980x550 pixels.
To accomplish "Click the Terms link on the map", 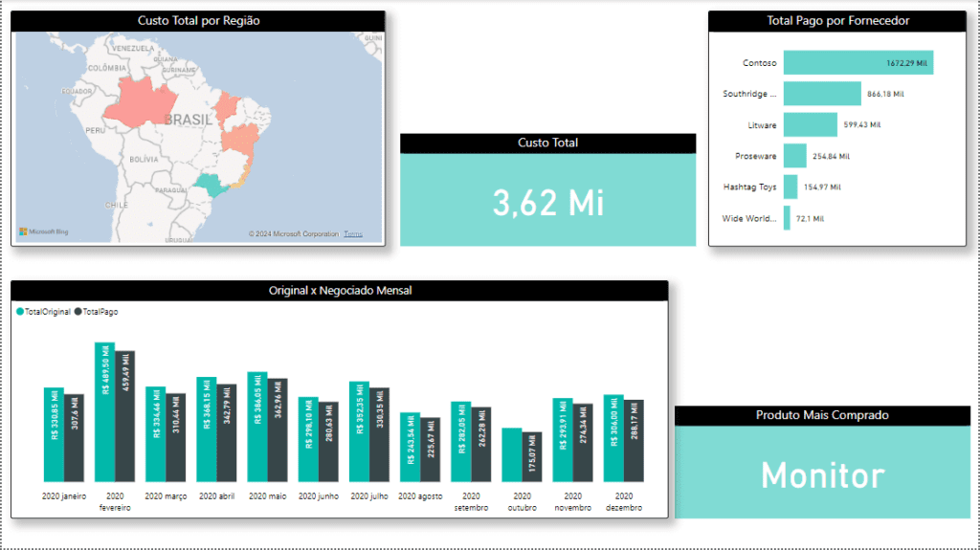I will pos(353,233).
